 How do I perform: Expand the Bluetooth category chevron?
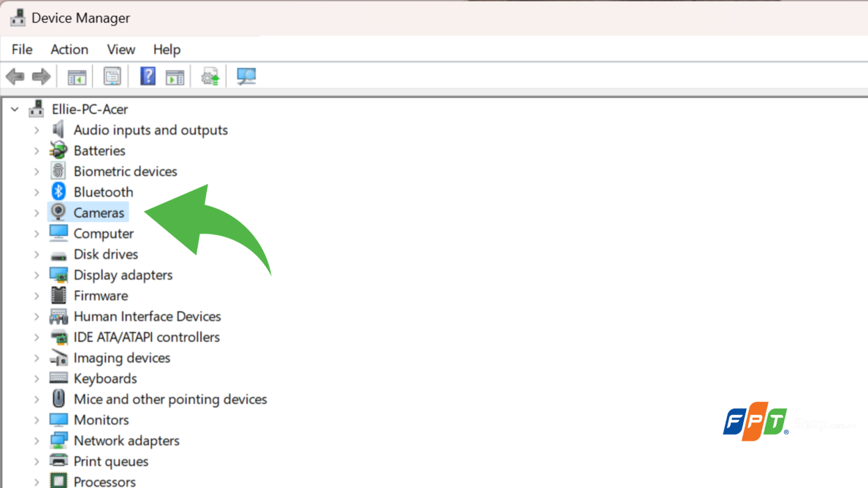click(36, 192)
